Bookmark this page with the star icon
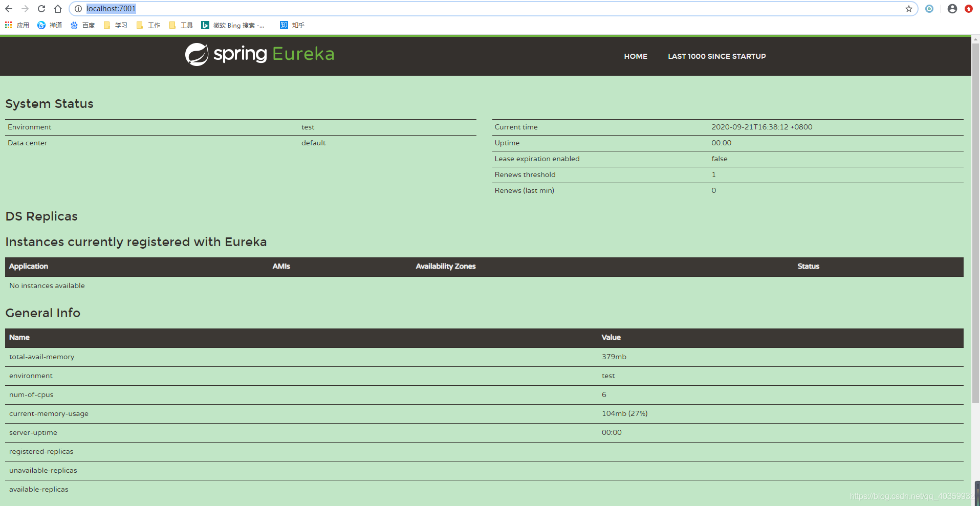 click(909, 9)
